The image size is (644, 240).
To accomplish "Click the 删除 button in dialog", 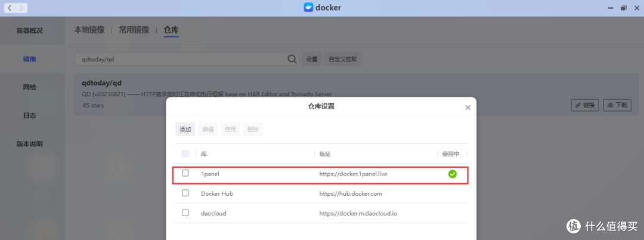I will pos(253,130).
